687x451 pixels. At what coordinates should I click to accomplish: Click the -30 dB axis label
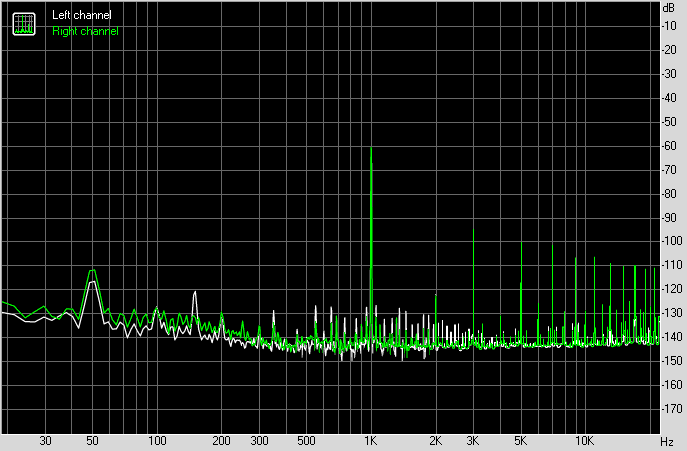[x=669, y=74]
